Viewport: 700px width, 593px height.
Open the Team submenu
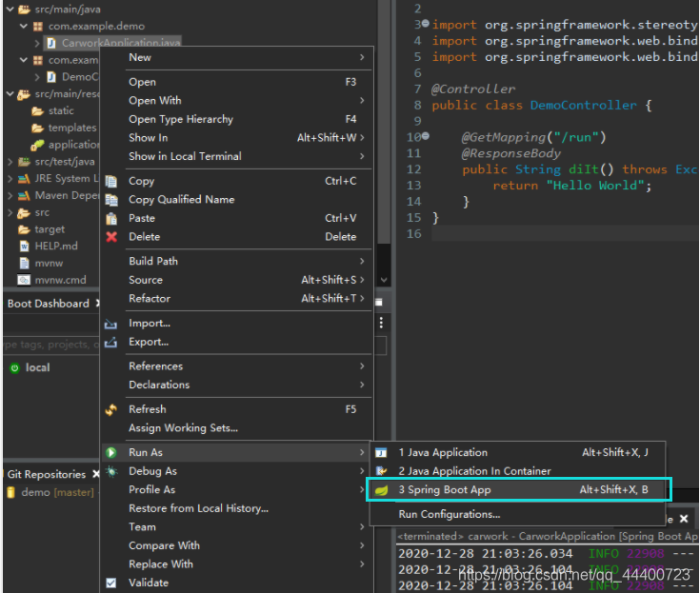(x=237, y=527)
